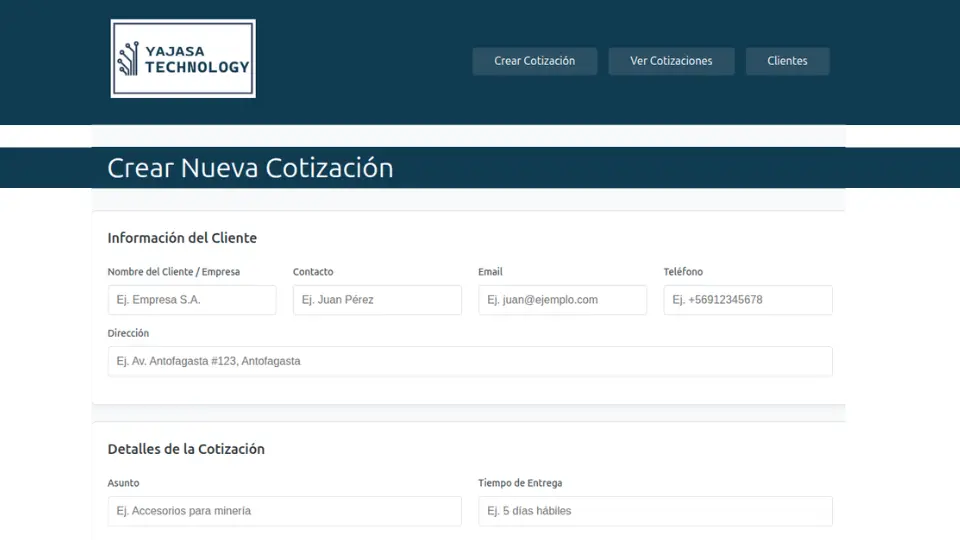Focus the Dirección address field
Screen dimensions: 960x540
(470, 361)
